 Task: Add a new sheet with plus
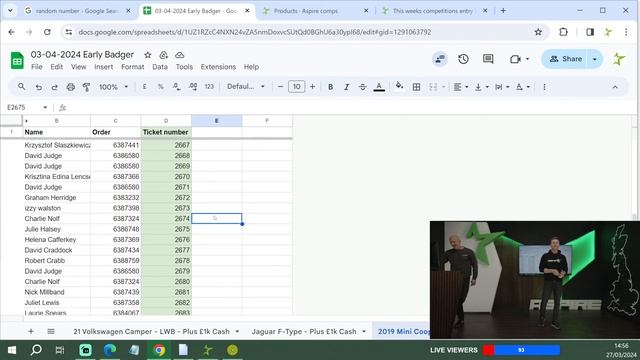[31, 331]
